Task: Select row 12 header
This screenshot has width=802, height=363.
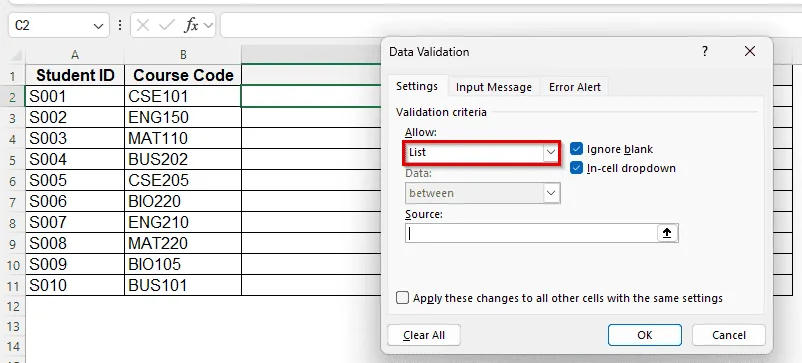Action: pyautogui.click(x=13, y=306)
